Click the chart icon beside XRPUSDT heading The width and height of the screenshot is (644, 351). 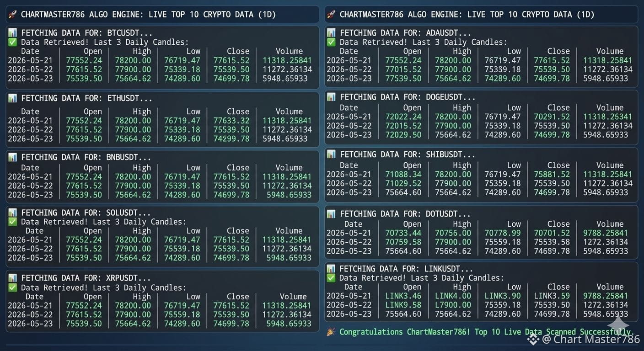(12, 278)
